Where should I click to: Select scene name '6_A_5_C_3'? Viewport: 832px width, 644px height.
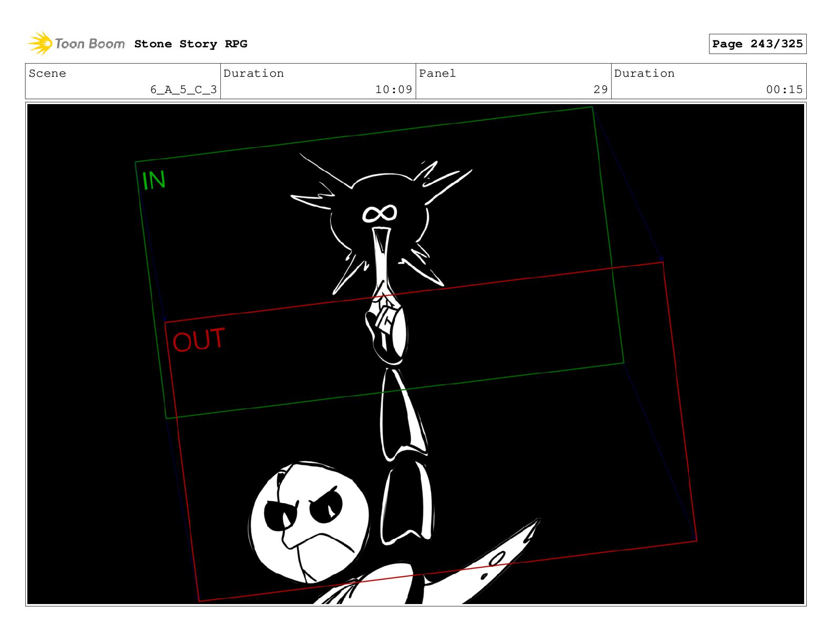184,90
